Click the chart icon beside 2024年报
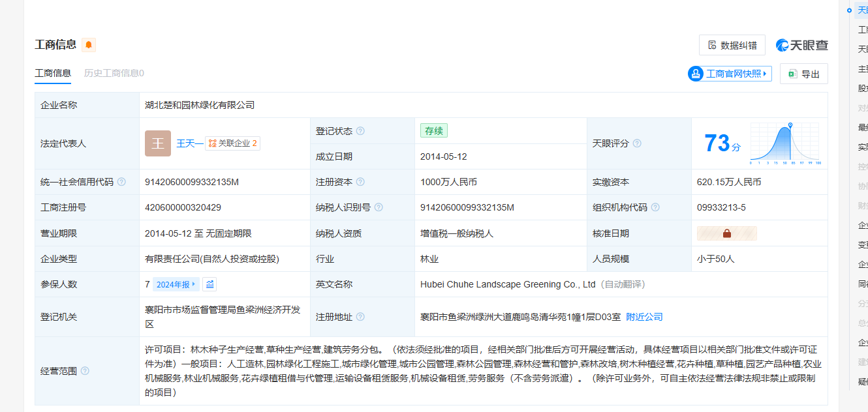The height and width of the screenshot is (412, 868). (x=209, y=284)
